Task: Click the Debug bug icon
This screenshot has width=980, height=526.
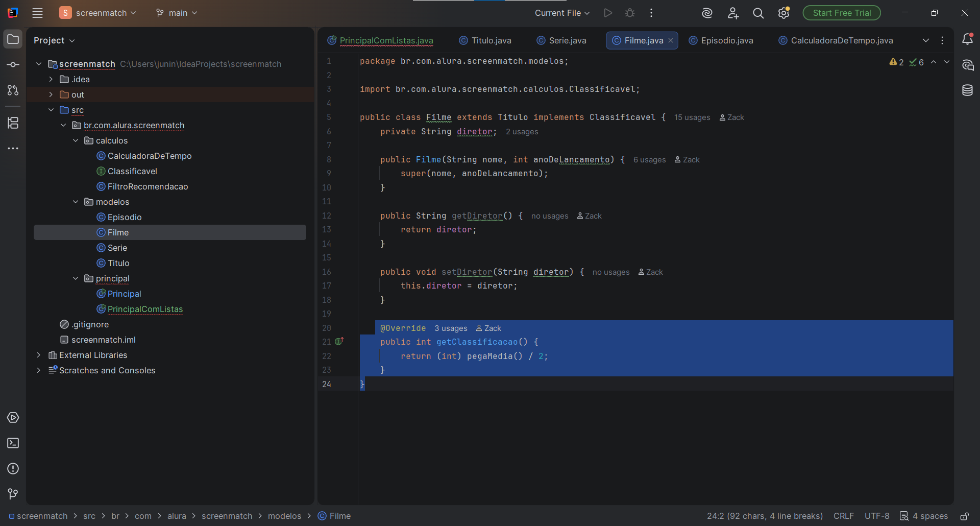Action: pos(630,13)
